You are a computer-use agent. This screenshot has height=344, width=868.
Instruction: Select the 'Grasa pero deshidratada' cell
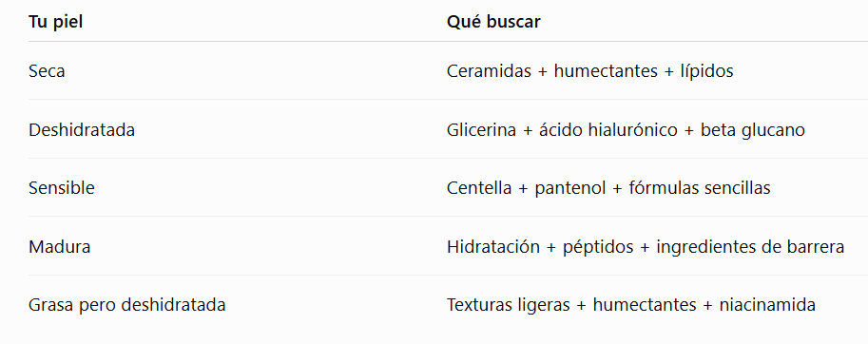point(126,305)
